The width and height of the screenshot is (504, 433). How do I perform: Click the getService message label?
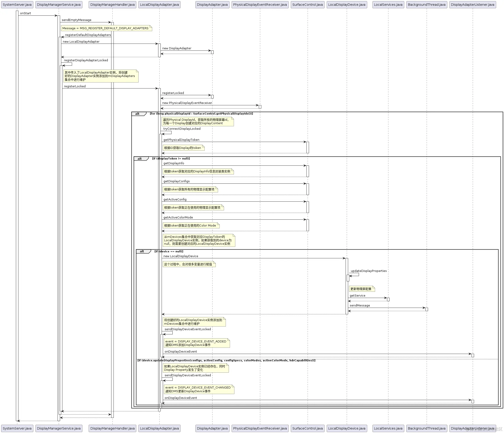[357, 296]
